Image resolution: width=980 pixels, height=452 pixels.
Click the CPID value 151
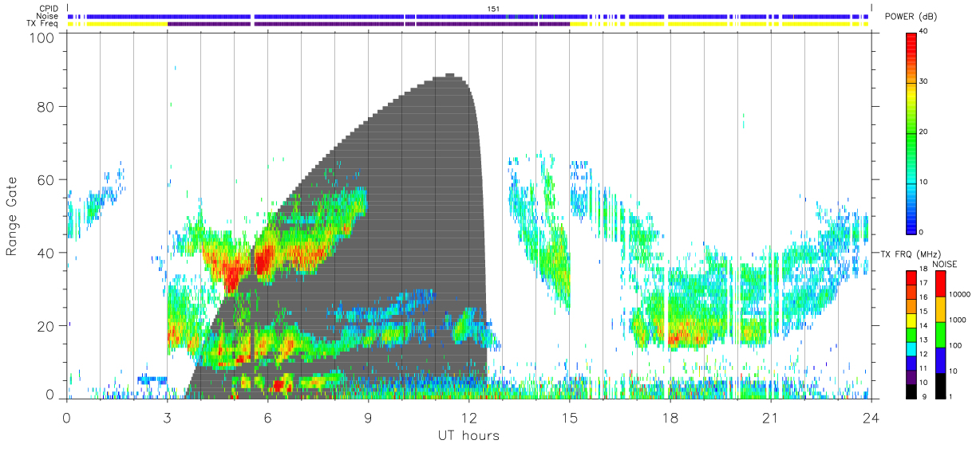(494, 9)
